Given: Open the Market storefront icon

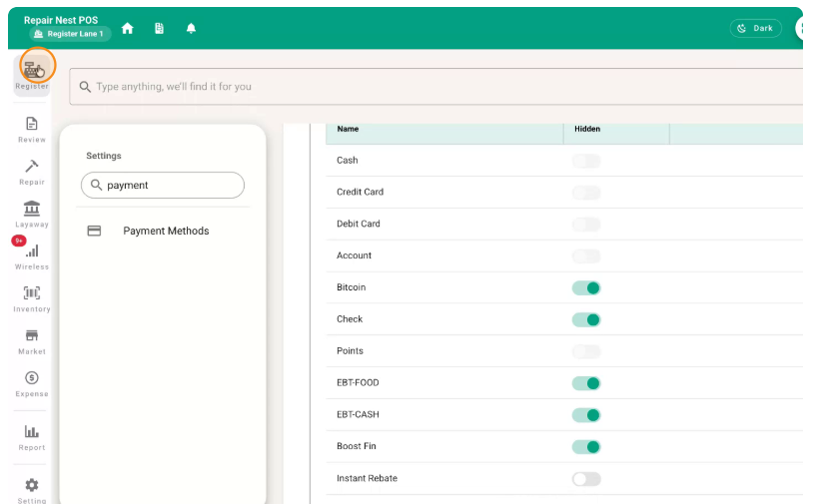Looking at the screenshot, I should [32, 335].
